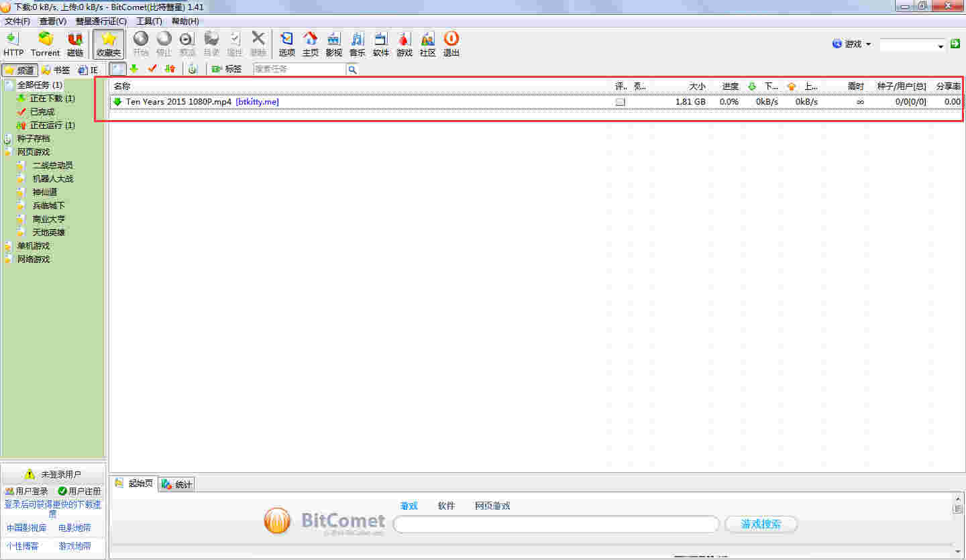This screenshot has width=966, height=560.
Task: Select 网络游戏 in the sidebar tree
Action: (x=34, y=260)
